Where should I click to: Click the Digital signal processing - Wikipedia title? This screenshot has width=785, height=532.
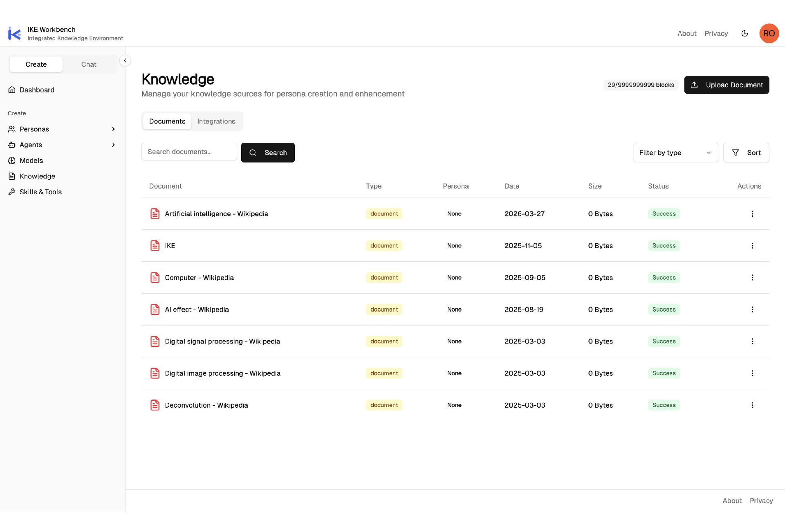pyautogui.click(x=222, y=341)
